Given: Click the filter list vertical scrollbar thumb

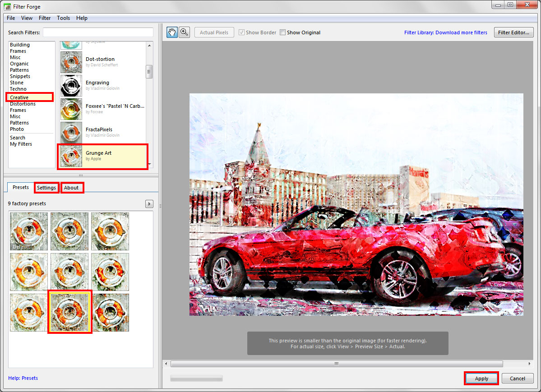Looking at the screenshot, I should [149, 72].
